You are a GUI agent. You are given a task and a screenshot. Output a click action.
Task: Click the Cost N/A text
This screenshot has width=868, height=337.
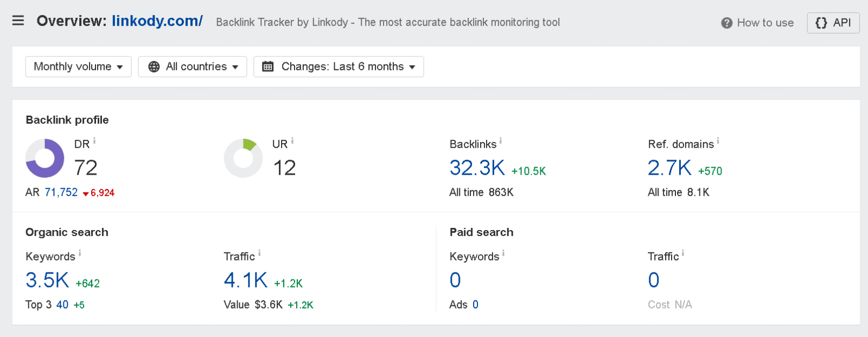(670, 305)
